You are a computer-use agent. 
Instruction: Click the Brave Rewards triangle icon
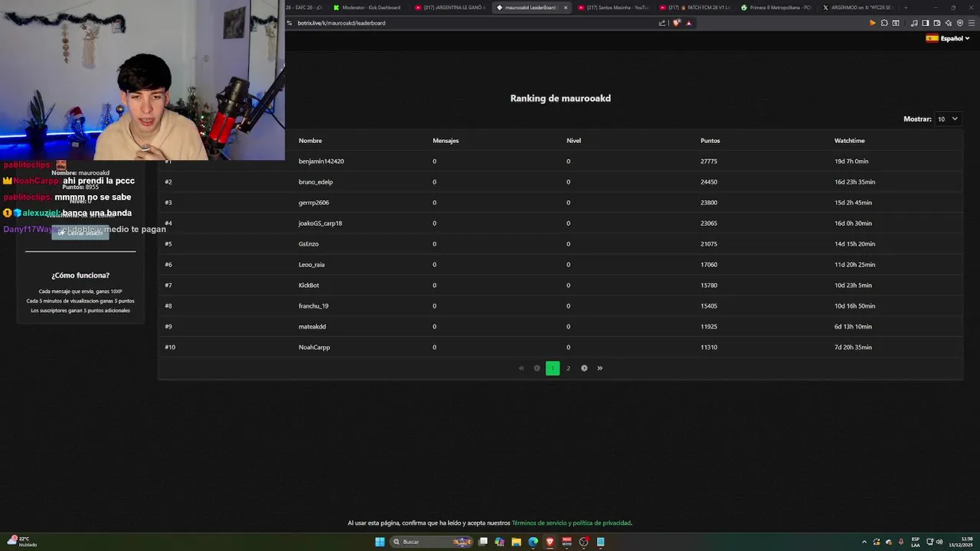(x=688, y=23)
